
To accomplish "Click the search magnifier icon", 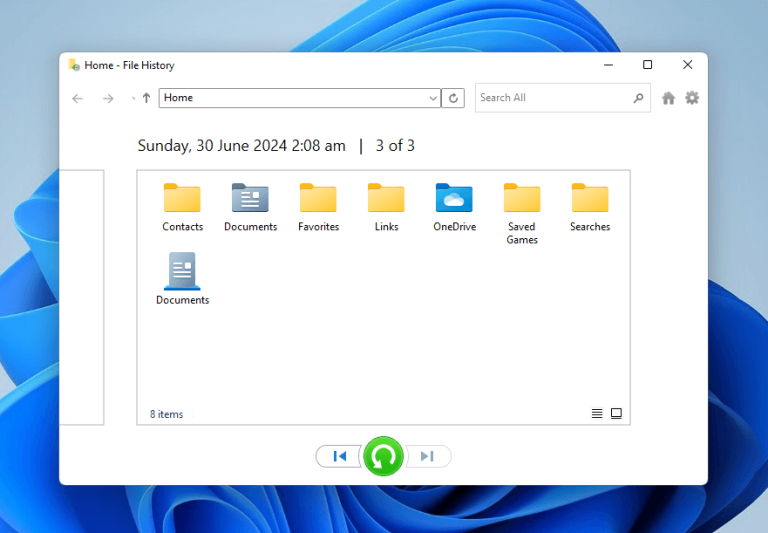I will coord(638,98).
